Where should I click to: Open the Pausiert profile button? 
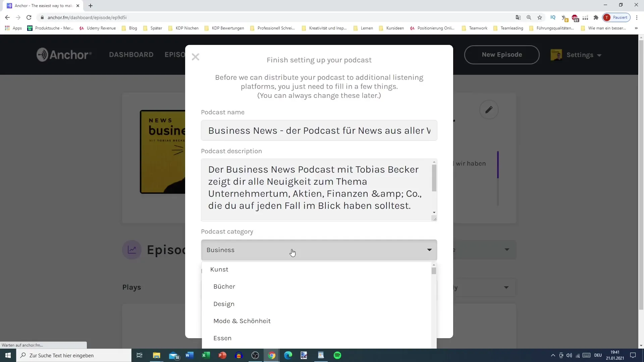[616, 17]
